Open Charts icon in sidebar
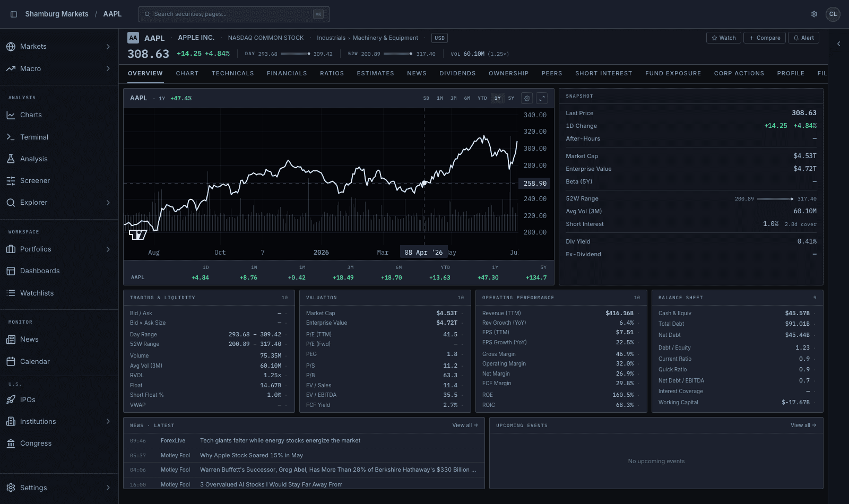849x504 pixels. click(x=11, y=115)
